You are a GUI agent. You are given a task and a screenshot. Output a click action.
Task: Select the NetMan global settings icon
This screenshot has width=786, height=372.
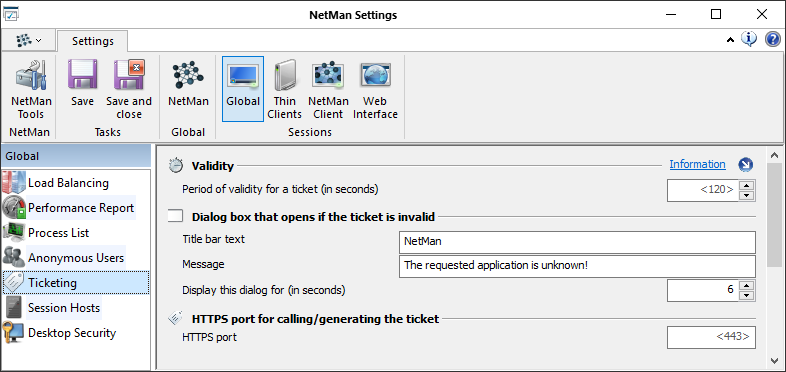[188, 76]
